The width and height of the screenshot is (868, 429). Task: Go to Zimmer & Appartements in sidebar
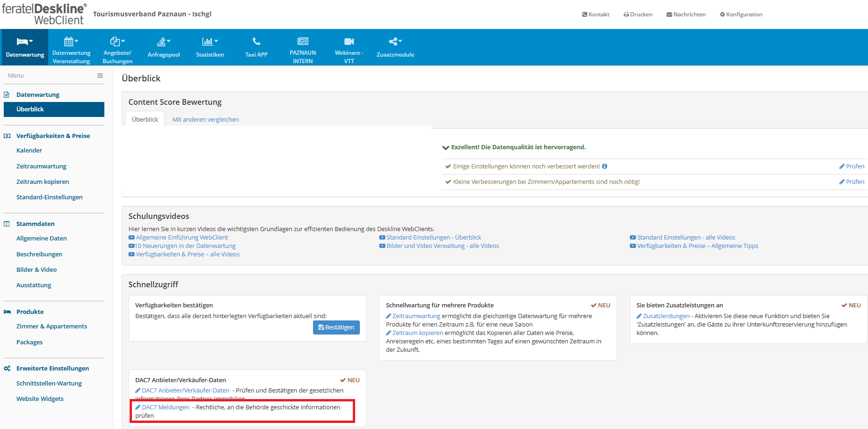click(x=51, y=326)
